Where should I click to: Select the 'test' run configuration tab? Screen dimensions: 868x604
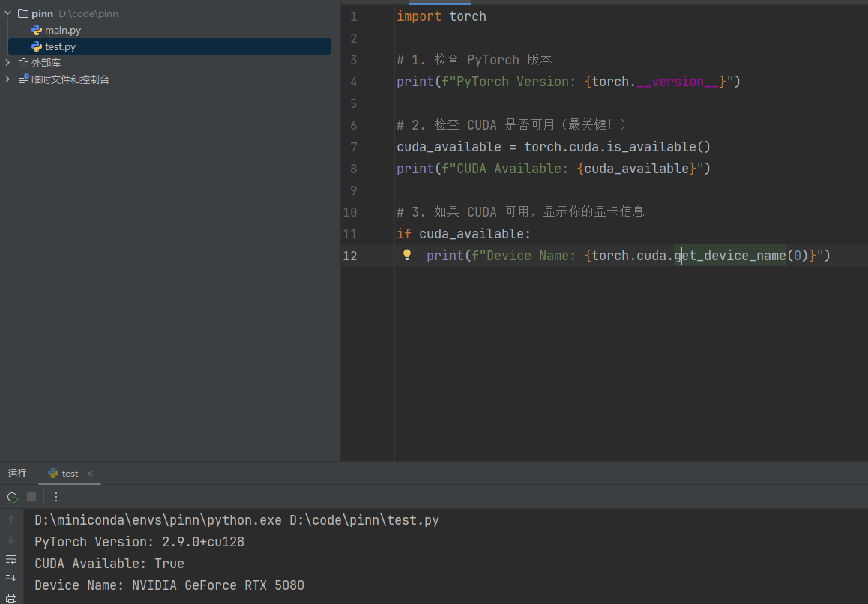click(69, 474)
